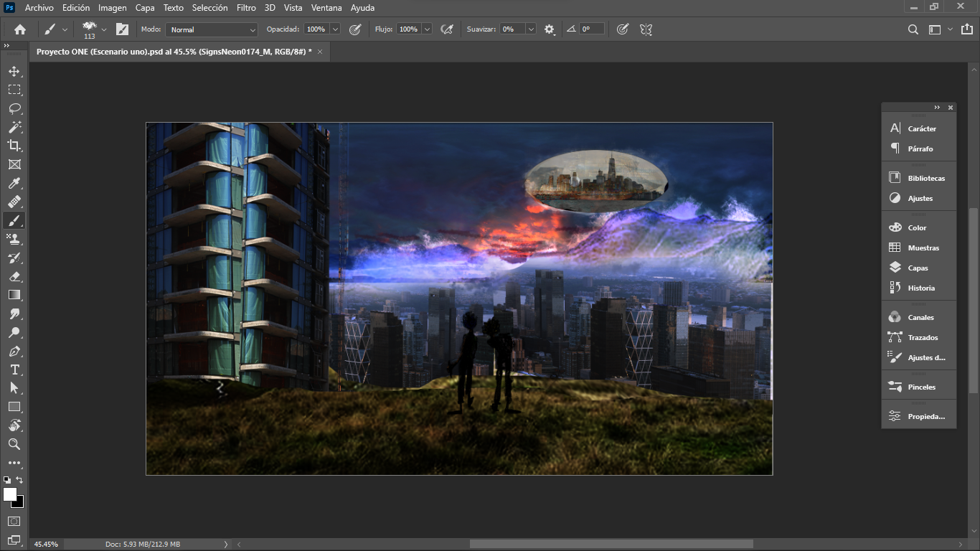Select the Eyedropper tool
The width and height of the screenshot is (980, 551).
[14, 183]
